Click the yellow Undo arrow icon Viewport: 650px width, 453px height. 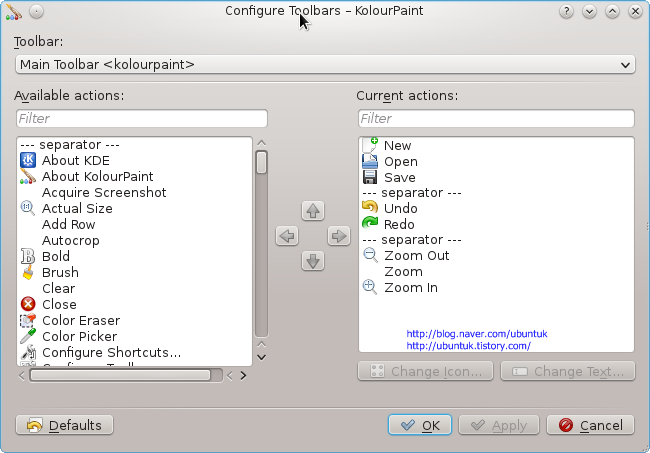click(x=370, y=208)
